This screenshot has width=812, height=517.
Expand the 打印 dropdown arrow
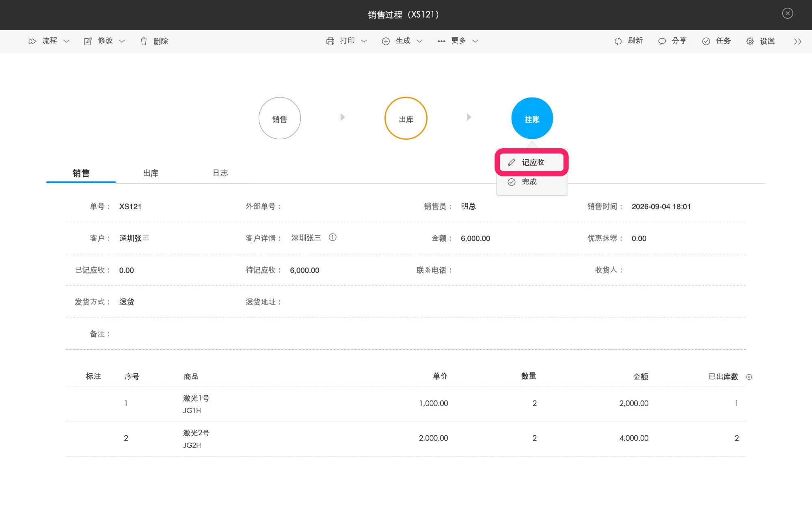click(x=364, y=41)
